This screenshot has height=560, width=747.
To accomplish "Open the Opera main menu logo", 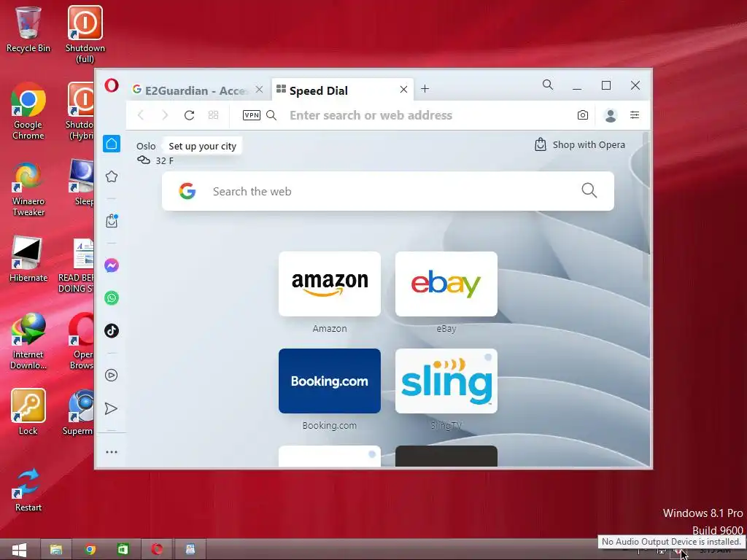I will (112, 86).
